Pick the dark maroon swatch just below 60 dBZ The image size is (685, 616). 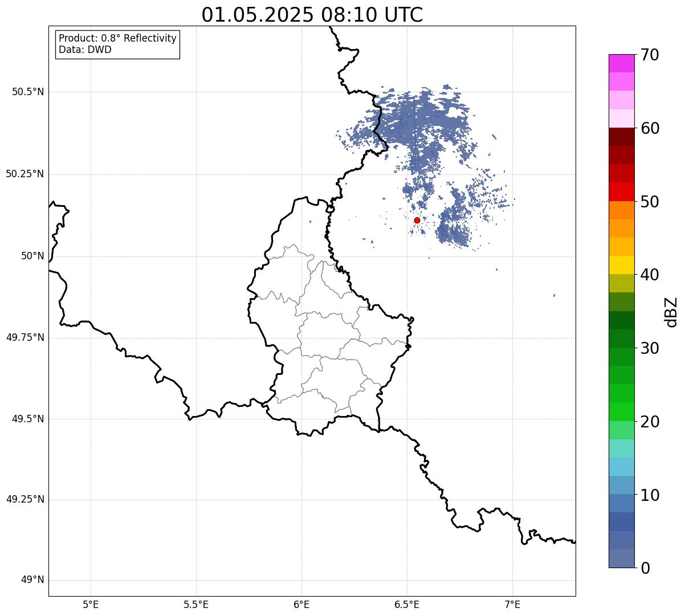pyautogui.click(x=621, y=137)
